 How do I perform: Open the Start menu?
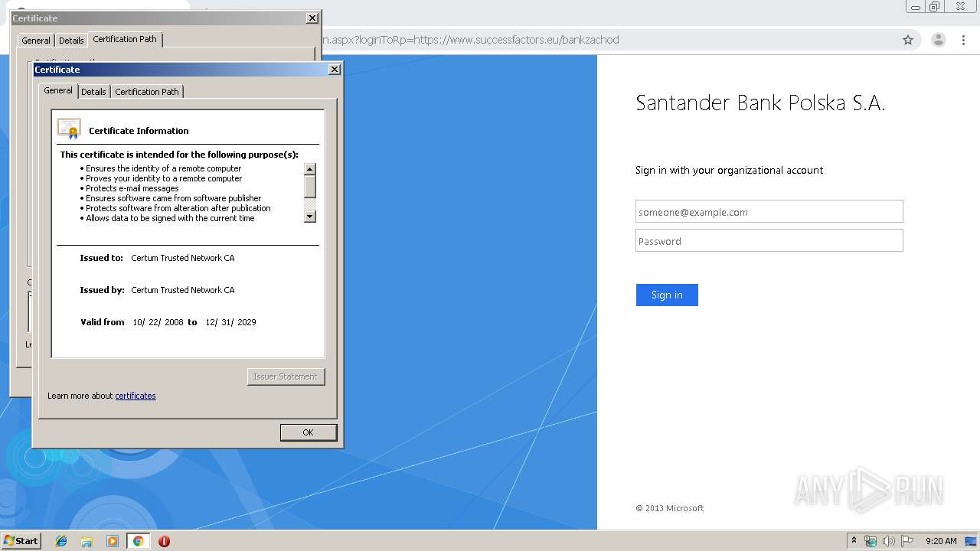coord(21,541)
